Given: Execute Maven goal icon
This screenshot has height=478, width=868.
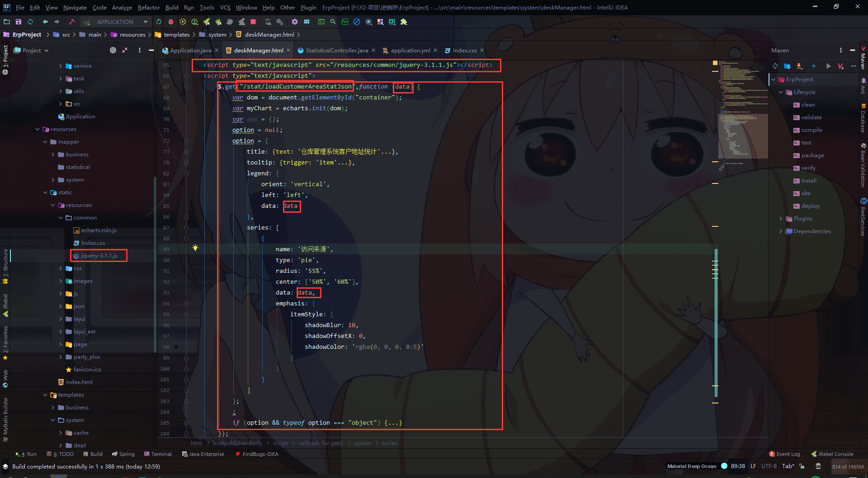Looking at the screenshot, I should pos(840,66).
